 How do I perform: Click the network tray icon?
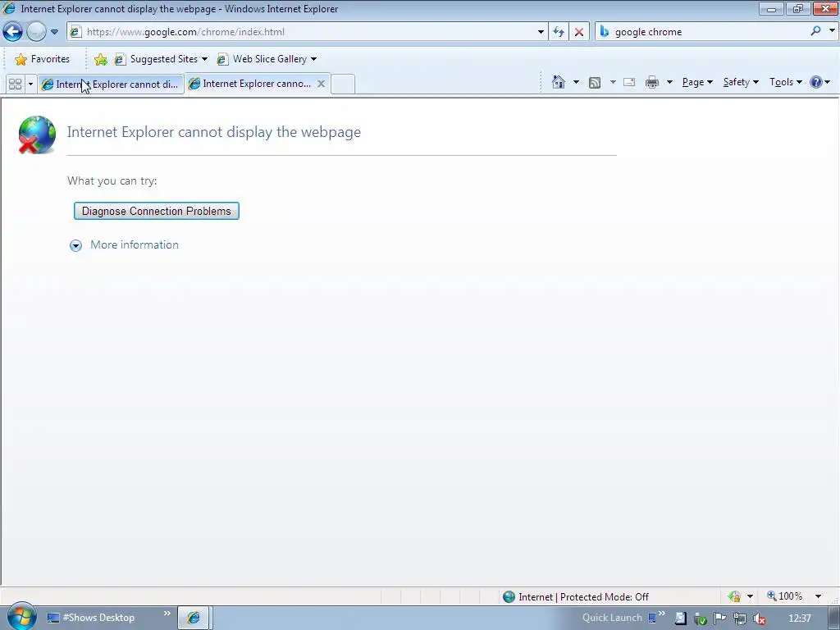click(740, 619)
